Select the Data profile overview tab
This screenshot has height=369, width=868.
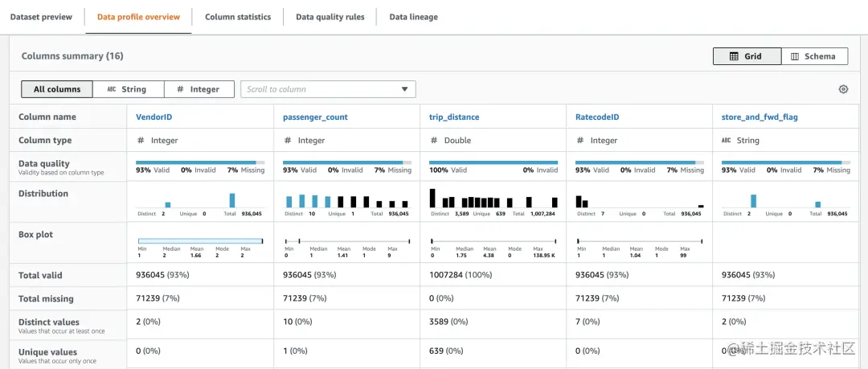tap(138, 17)
